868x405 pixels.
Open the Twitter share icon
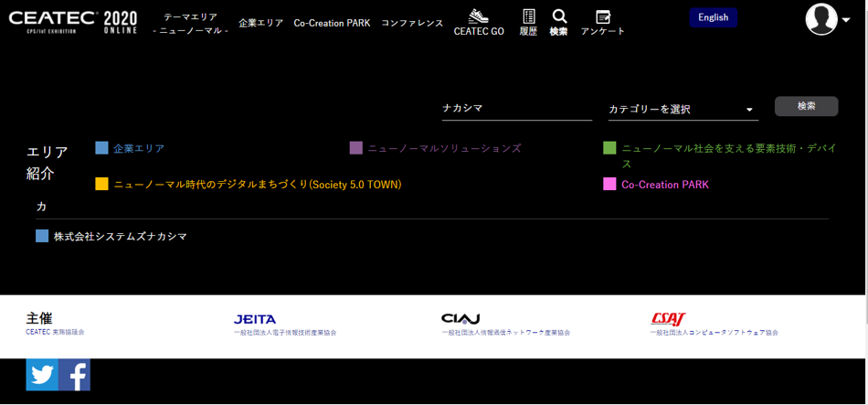pyautogui.click(x=42, y=375)
